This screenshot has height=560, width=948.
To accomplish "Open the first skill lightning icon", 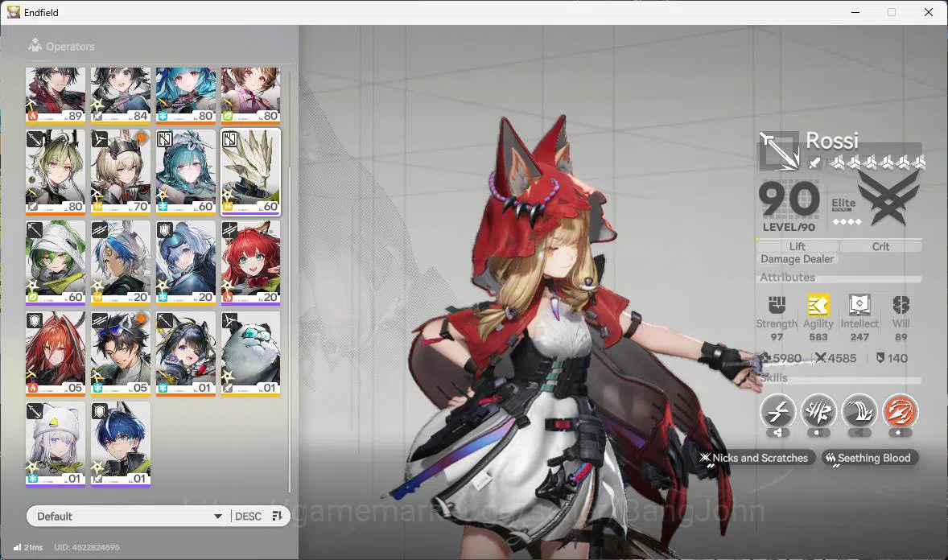I will 777,412.
